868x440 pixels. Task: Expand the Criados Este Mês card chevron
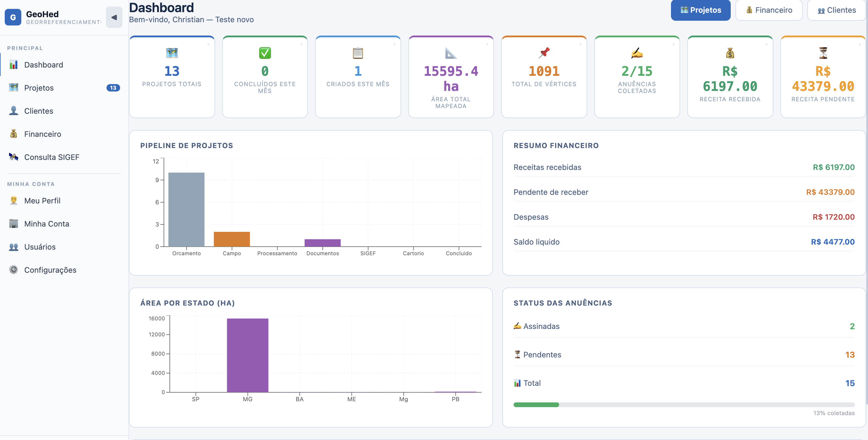click(395, 44)
